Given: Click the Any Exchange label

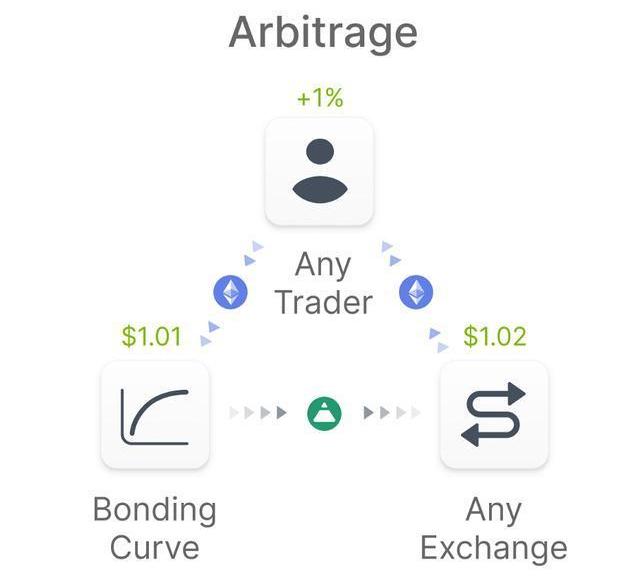Looking at the screenshot, I should (x=493, y=528).
